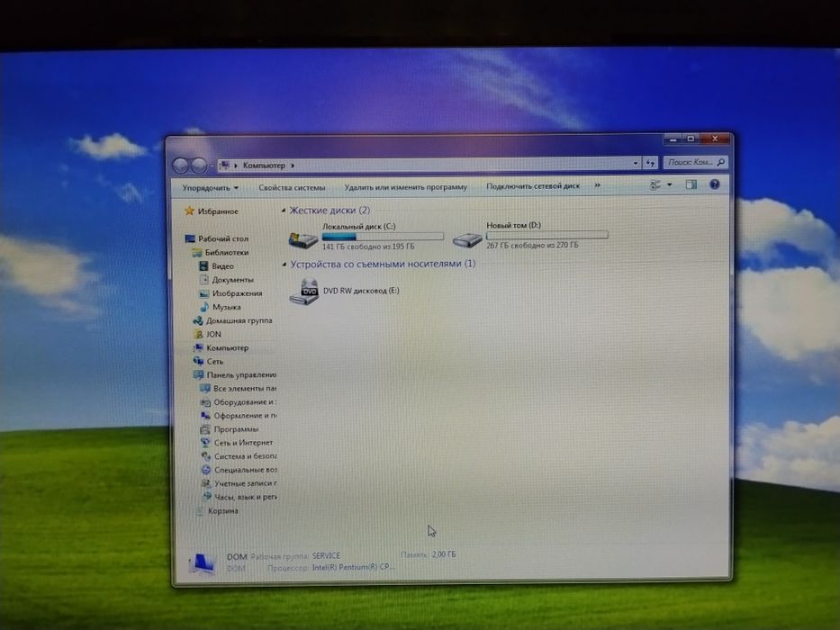Open Оборудование и звук item

(245, 401)
